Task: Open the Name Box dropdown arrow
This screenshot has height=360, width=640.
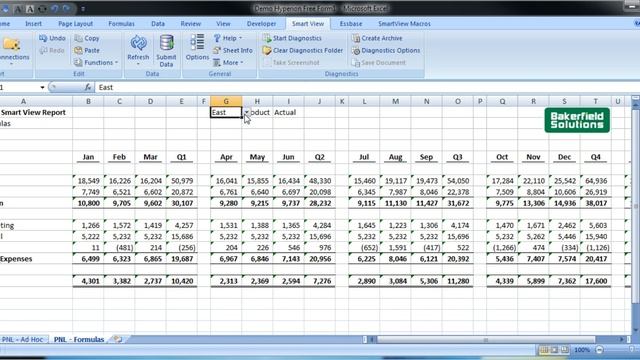Action: coord(42,87)
